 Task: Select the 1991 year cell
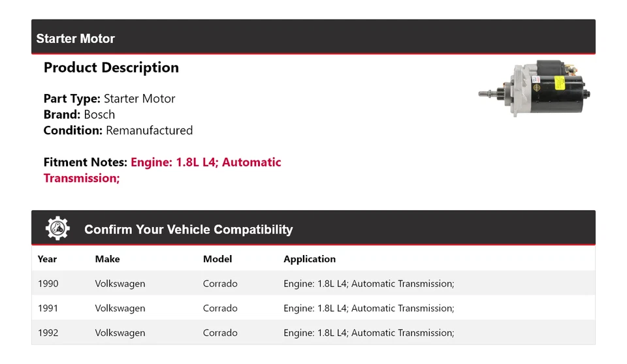tap(48, 309)
